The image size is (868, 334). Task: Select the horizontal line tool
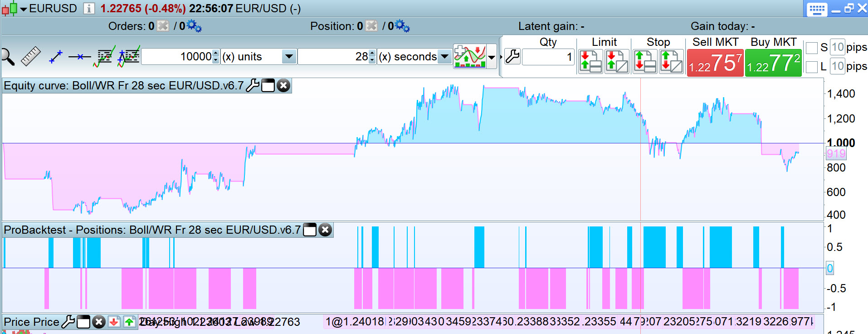80,57
